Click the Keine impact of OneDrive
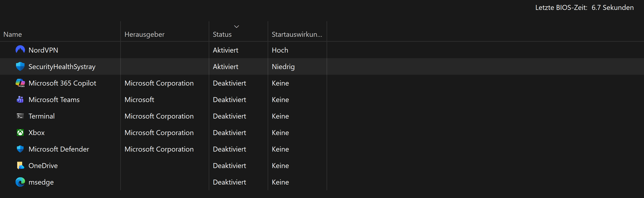Image resolution: width=644 pixels, height=198 pixels. 280,165
